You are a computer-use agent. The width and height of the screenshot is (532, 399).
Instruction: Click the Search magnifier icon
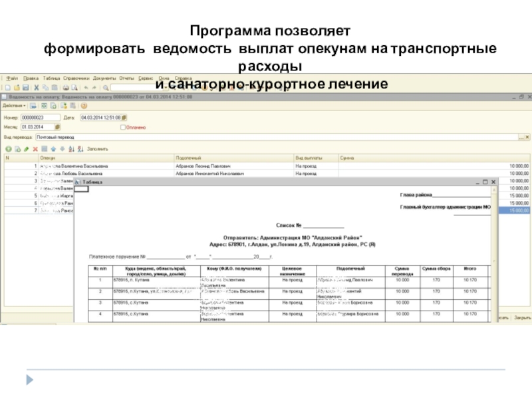tap(106, 88)
